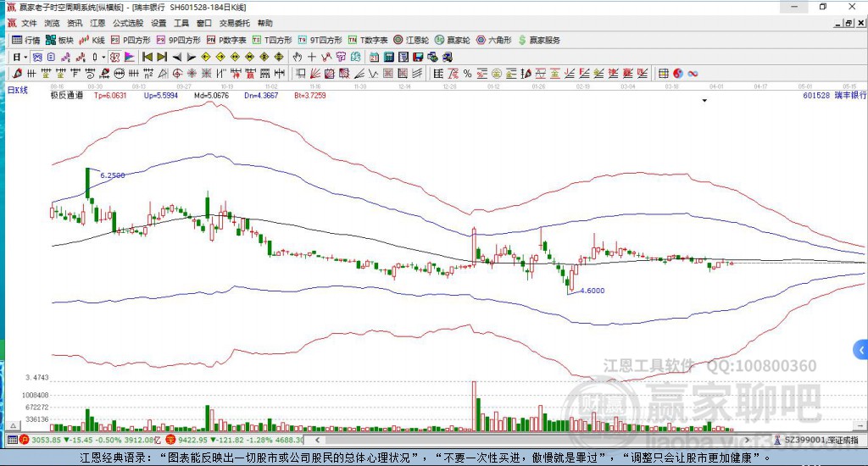The height and width of the screenshot is (466, 868).
Task: Click the status bar keyboard grid icon
Action: (x=12, y=440)
